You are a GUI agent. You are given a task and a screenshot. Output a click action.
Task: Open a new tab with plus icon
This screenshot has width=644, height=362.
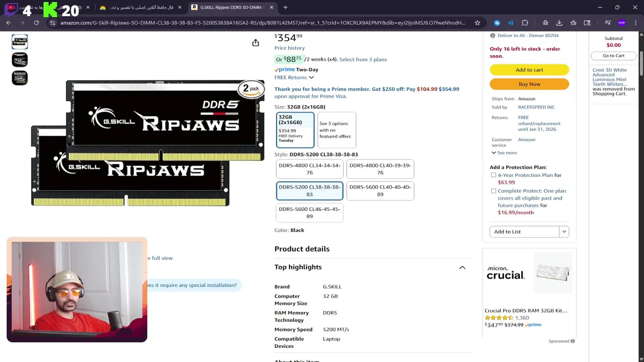point(285,8)
